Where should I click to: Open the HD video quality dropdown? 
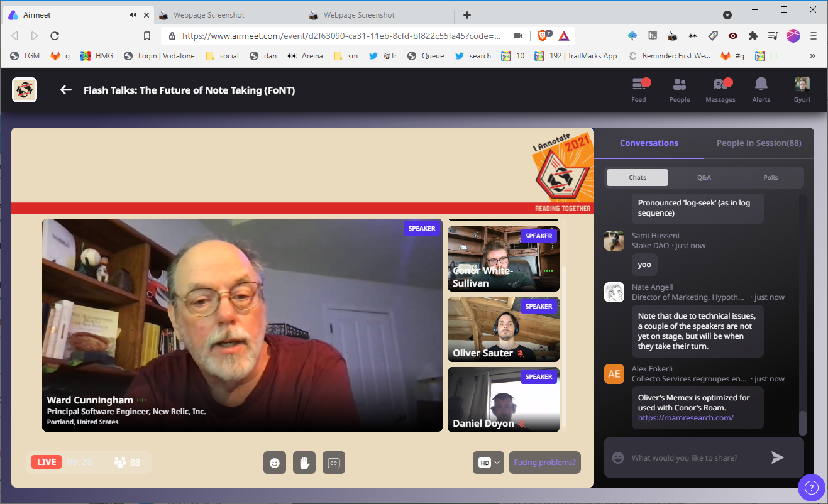point(489,463)
